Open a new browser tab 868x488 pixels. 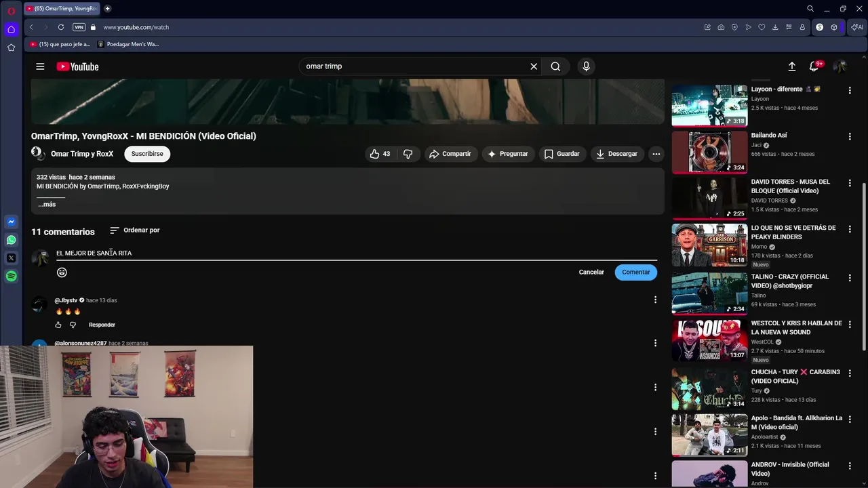(107, 9)
